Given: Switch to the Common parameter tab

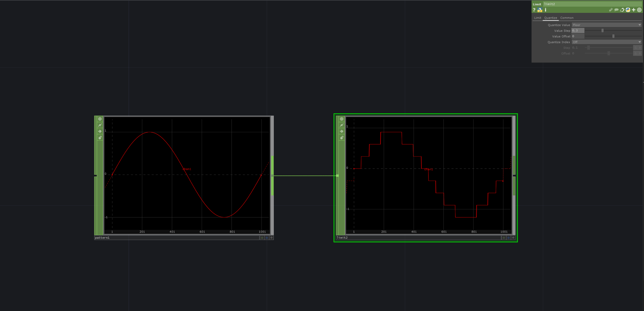Looking at the screenshot, I should coord(567,18).
